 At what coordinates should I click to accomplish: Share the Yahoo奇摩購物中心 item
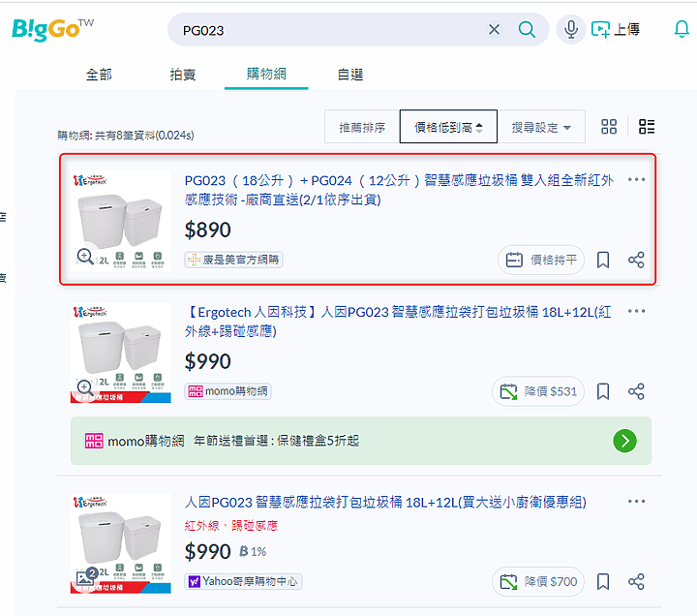click(636, 582)
